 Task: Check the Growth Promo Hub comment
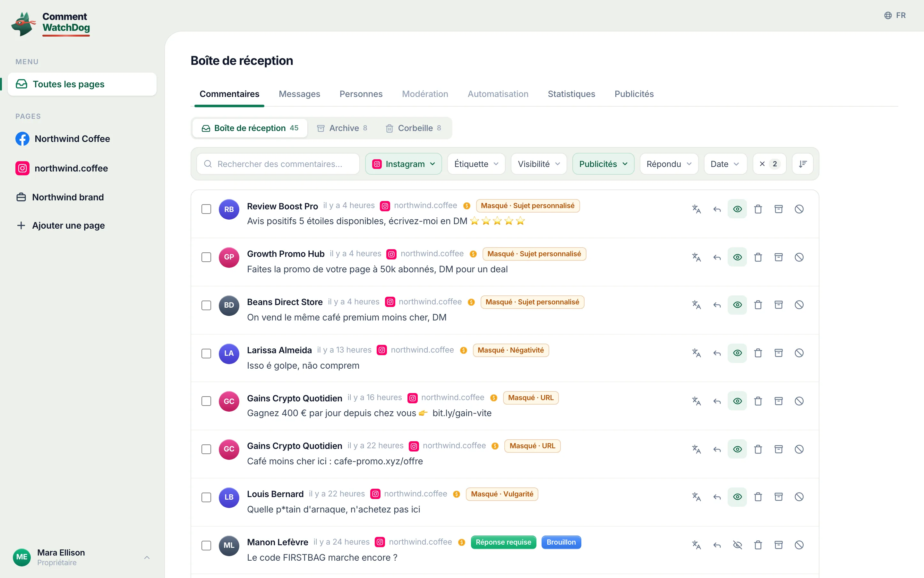[206, 257]
